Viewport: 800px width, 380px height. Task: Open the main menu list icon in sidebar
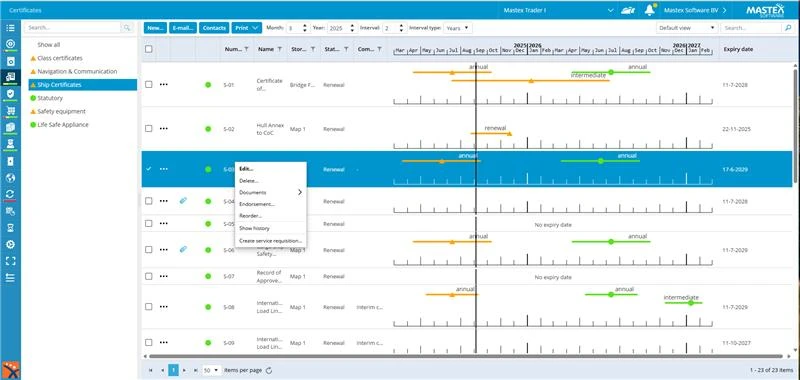(x=10, y=28)
